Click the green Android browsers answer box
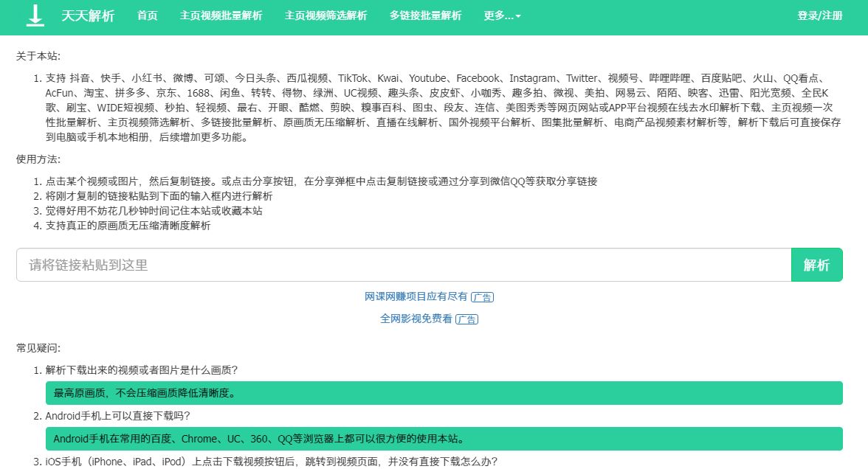The height and width of the screenshot is (469, 868). coord(444,439)
